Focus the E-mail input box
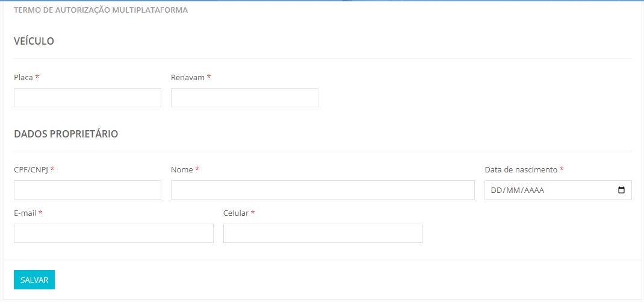This screenshot has height=302, width=644. click(113, 233)
